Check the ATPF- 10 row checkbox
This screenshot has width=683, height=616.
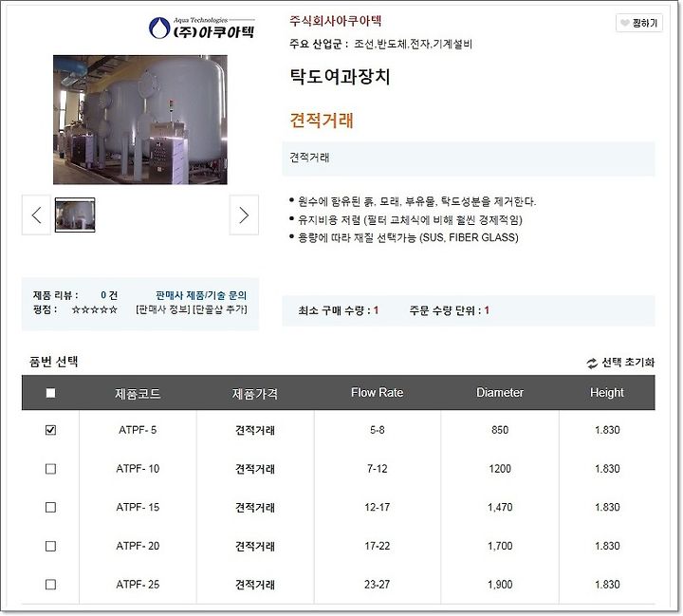[50, 469]
